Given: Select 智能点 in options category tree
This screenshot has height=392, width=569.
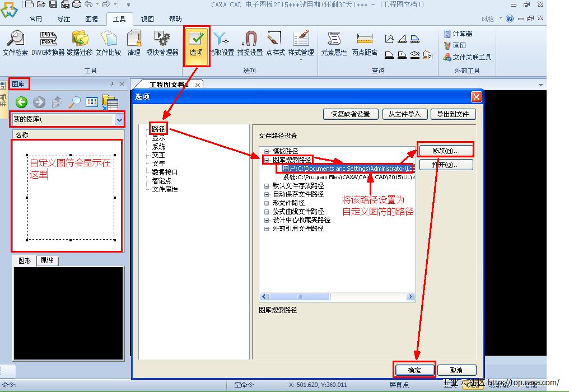Looking at the screenshot, I should pos(161,181).
